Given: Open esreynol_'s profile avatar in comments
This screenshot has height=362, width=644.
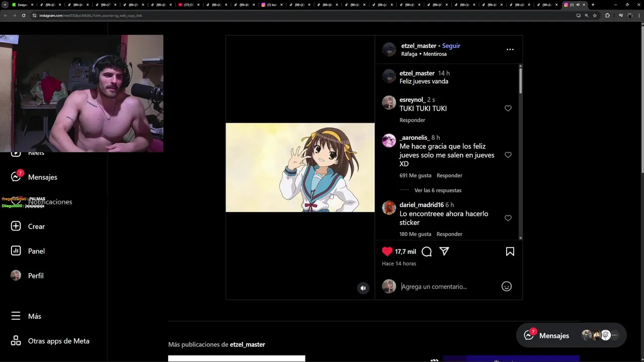Looking at the screenshot, I should coord(389,103).
